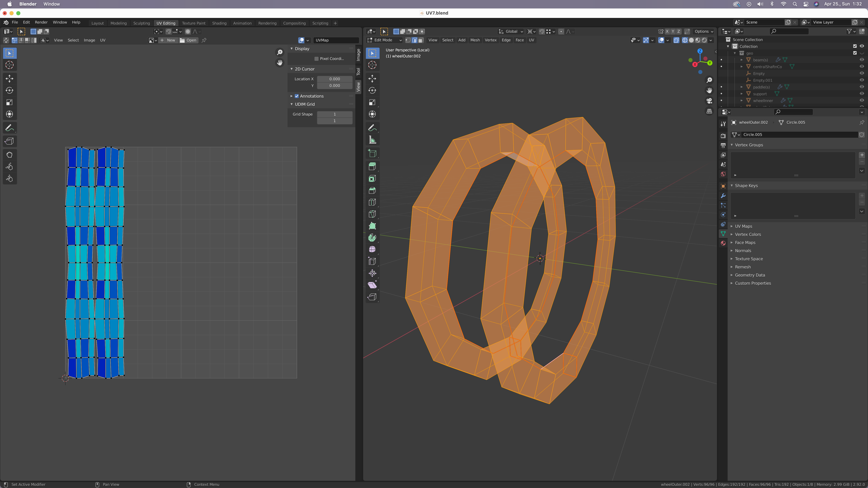Enable the Pixel Coordinates checkbox
The height and width of the screenshot is (488, 868).
pos(316,59)
